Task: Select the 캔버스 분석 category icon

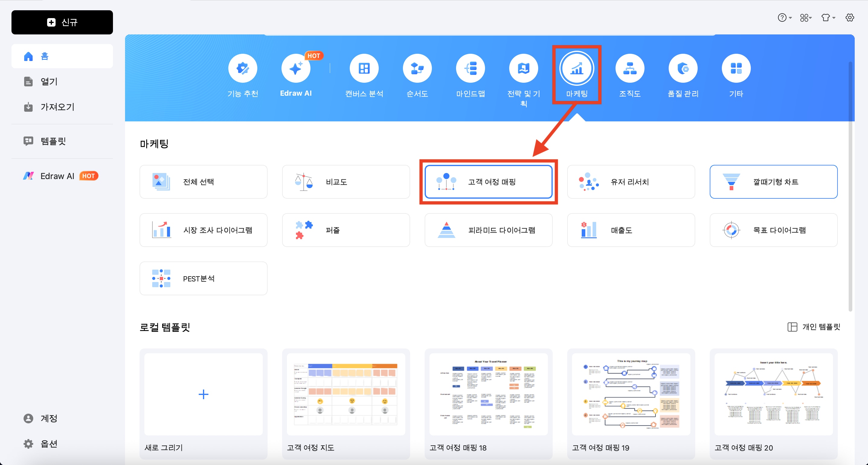Action: point(364,69)
